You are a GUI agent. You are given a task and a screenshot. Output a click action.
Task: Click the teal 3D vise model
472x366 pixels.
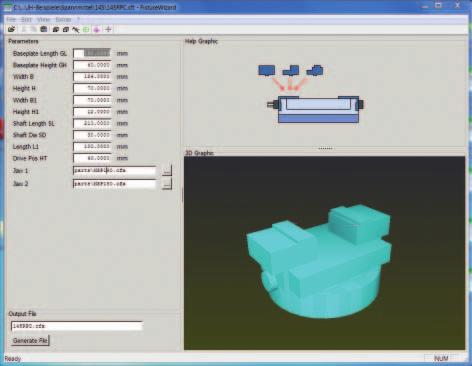tap(319, 261)
